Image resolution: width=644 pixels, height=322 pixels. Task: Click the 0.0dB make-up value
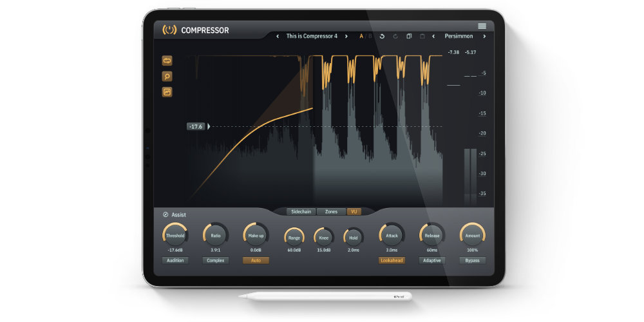point(256,250)
